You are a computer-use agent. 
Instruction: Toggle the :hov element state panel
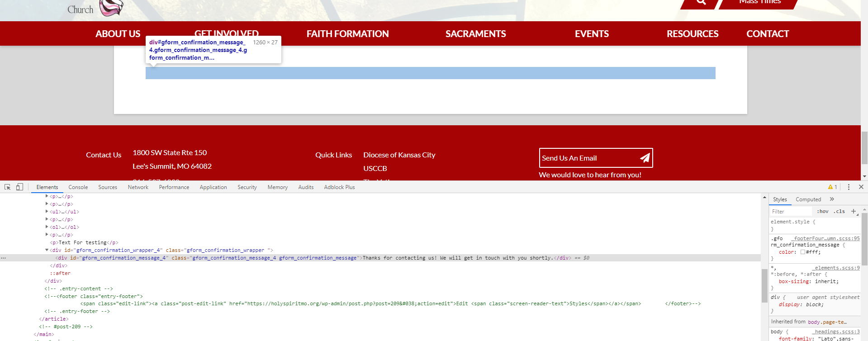point(822,211)
